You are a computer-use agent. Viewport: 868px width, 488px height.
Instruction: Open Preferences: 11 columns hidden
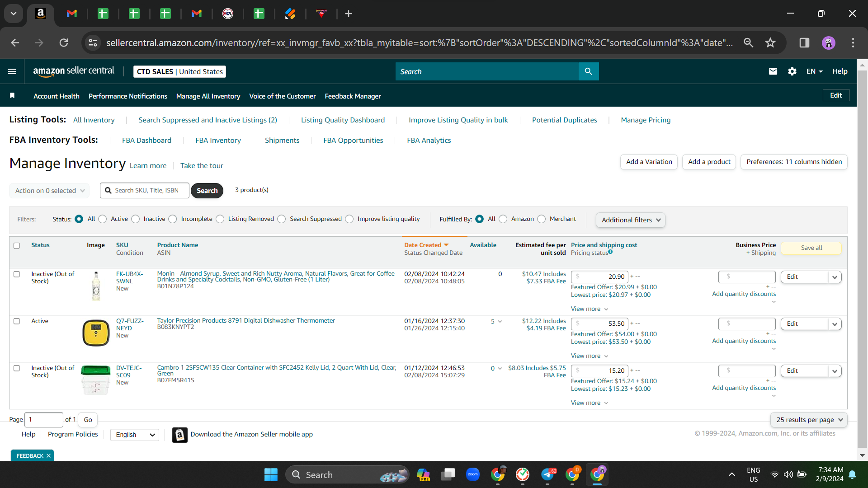pyautogui.click(x=794, y=162)
